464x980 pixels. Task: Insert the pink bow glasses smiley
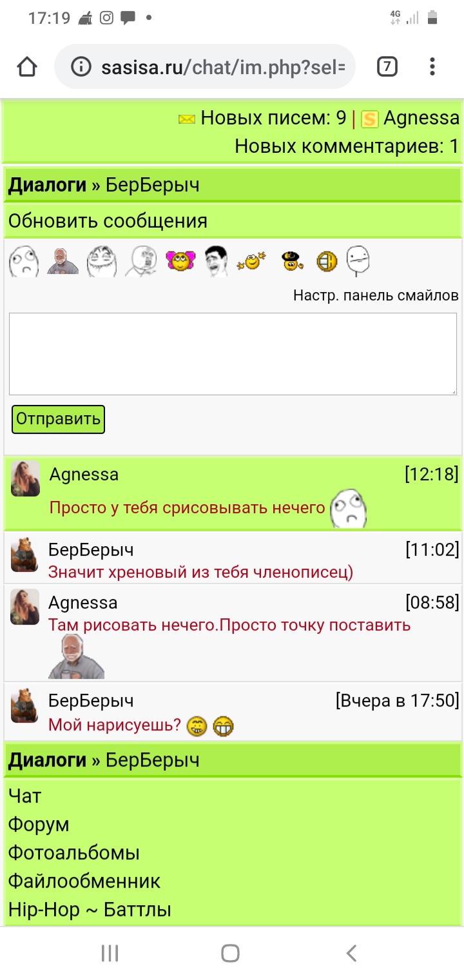pyautogui.click(x=180, y=260)
